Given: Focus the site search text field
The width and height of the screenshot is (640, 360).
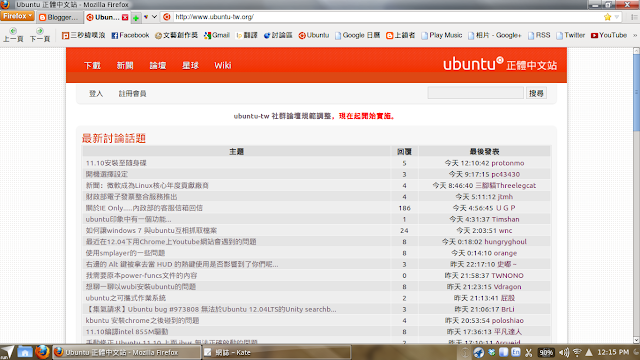Looking at the screenshot, I should point(476,93).
